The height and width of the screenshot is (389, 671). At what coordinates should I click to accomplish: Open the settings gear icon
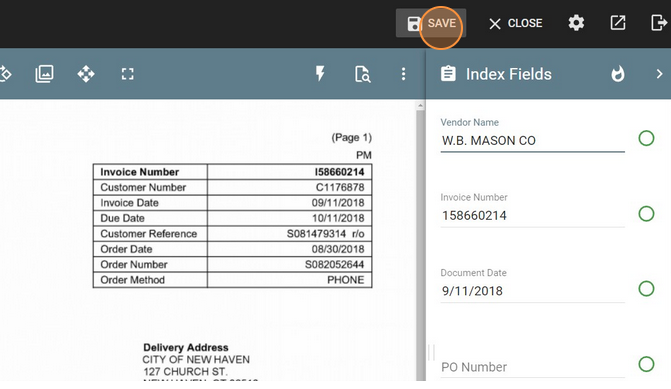point(576,23)
